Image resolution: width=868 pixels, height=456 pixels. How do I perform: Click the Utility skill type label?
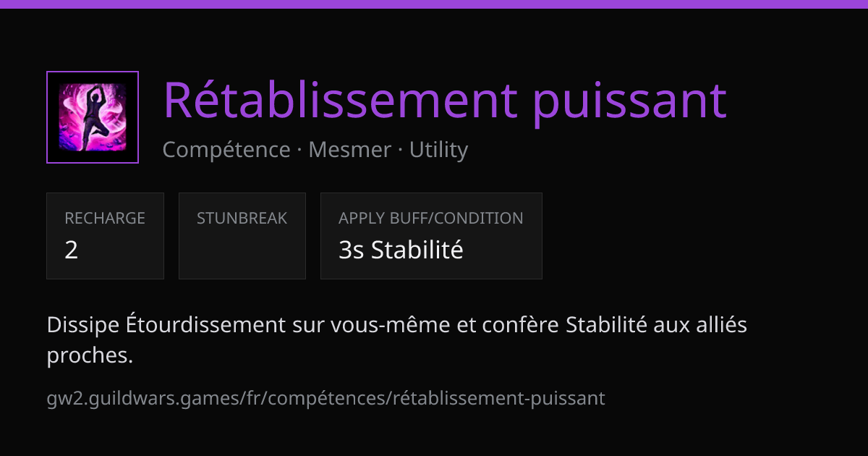(438, 150)
